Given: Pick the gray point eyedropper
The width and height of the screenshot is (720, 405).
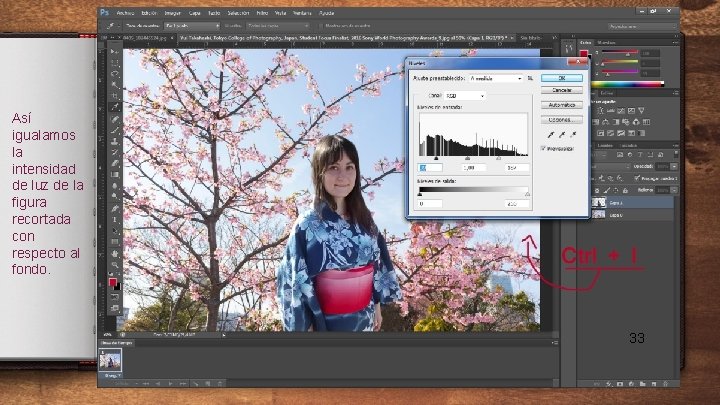Looking at the screenshot, I should click(561, 133).
